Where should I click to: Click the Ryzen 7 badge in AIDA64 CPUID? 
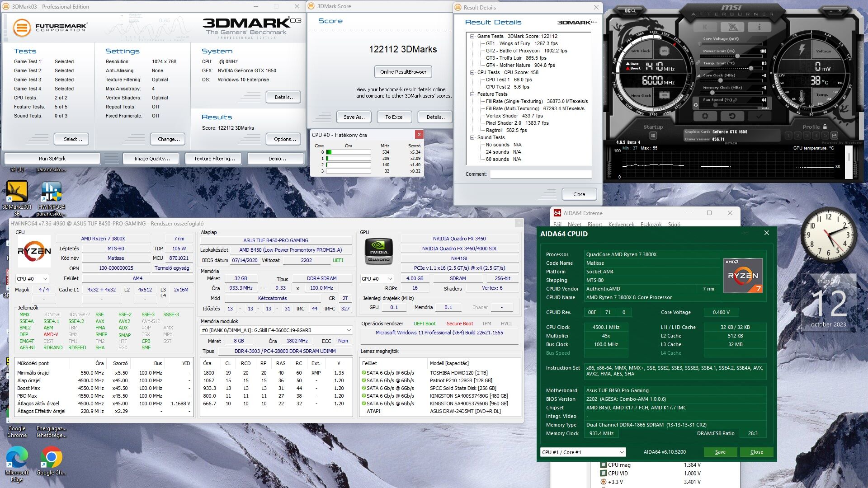click(x=743, y=276)
